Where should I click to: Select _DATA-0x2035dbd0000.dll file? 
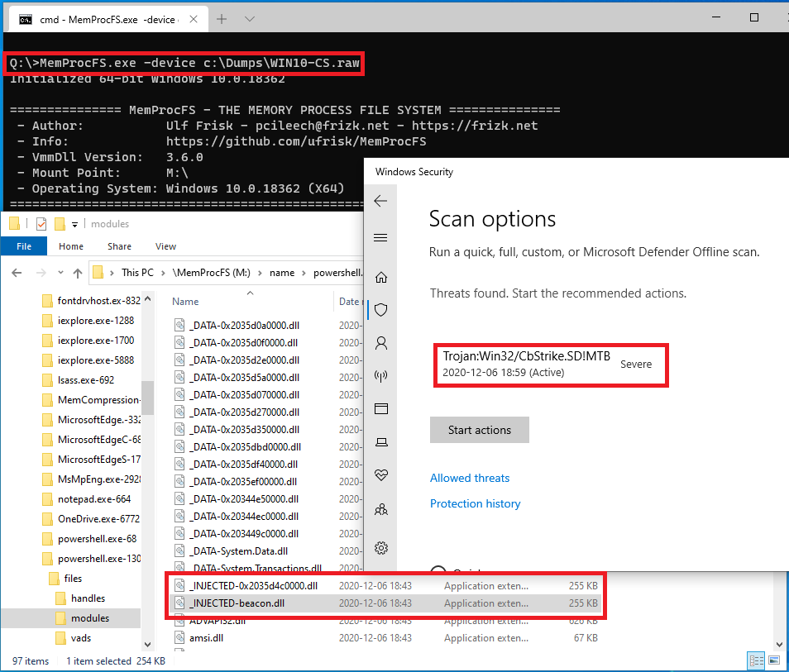pos(246,447)
